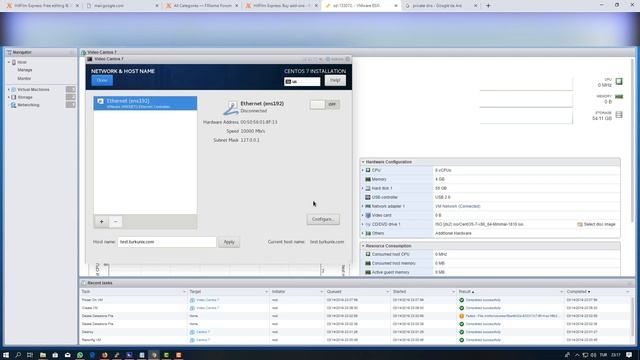The image size is (640, 360).
Task: Click Select disc image link
Action: (599, 224)
